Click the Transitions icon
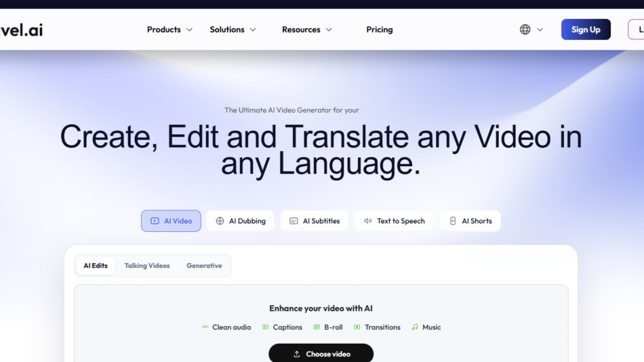Image resolution: width=644 pixels, height=362 pixels. point(357,327)
